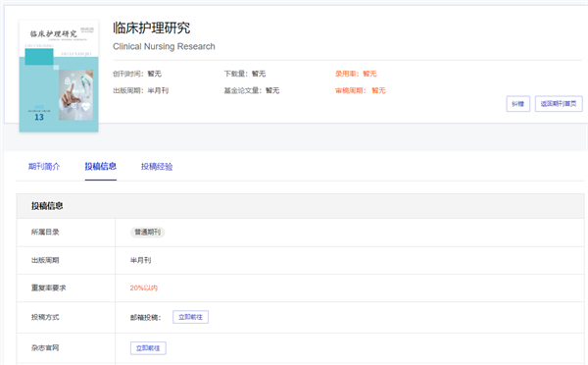This screenshot has width=588, height=365.
Task: Click the orange 20%以内 value
Action: 144,288
